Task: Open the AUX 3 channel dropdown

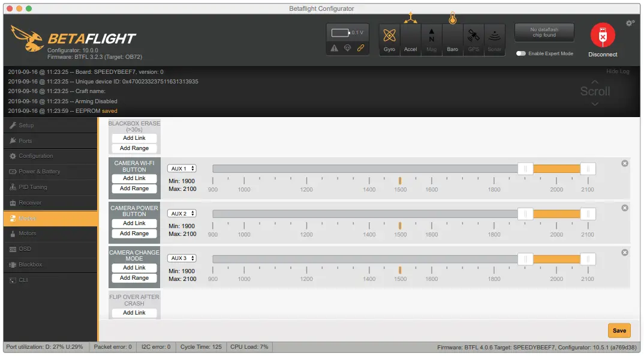Action: click(x=181, y=258)
